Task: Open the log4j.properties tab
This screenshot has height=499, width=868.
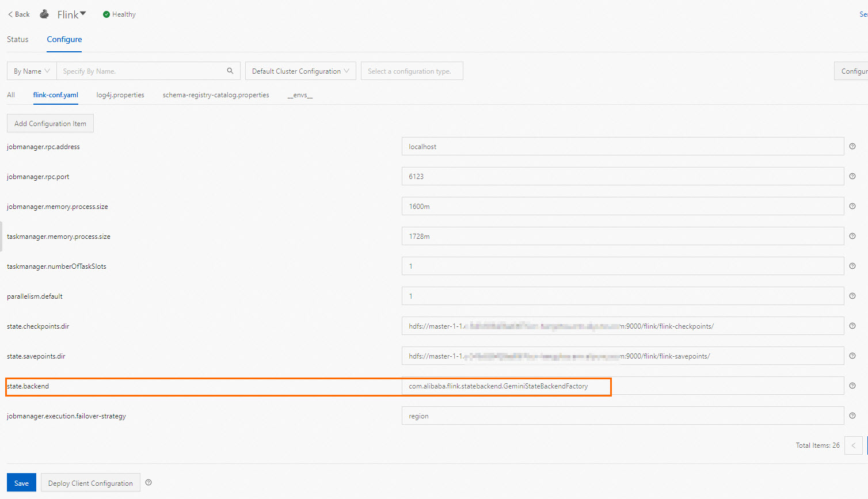Action: tap(120, 95)
